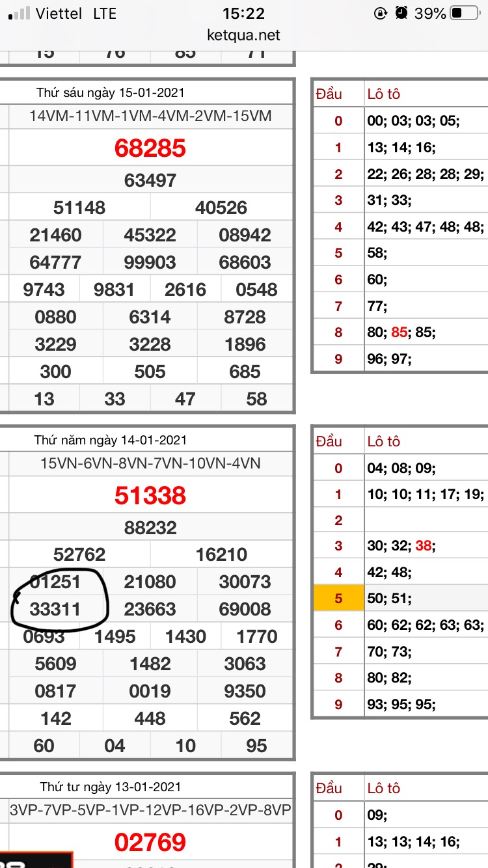Image resolution: width=488 pixels, height=868 pixels.
Task: Click the four-digit number 9350
Action: tap(245, 691)
